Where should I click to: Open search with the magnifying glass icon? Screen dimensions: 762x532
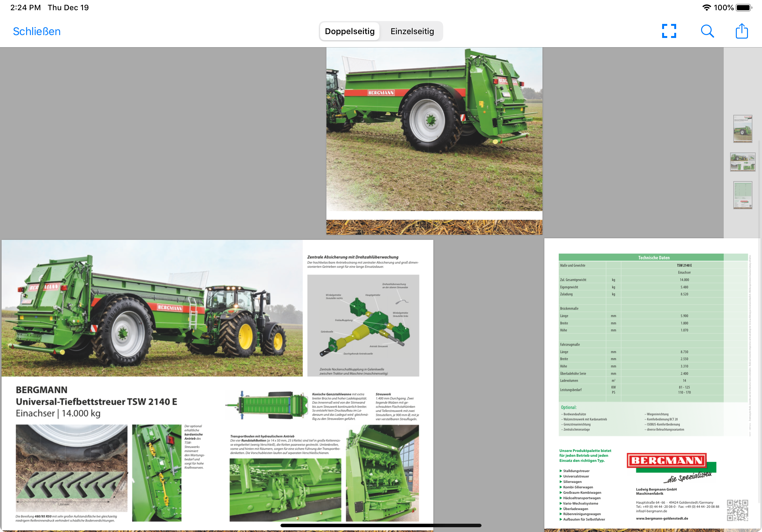click(707, 31)
